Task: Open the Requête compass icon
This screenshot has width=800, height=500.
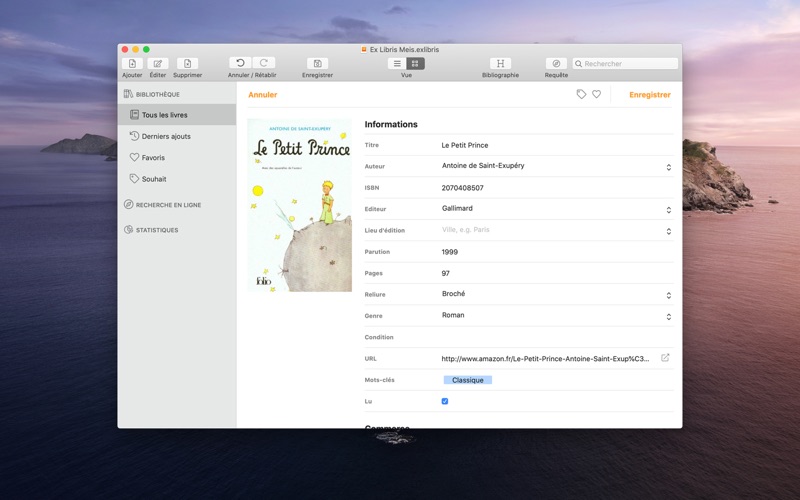Action: tap(556, 63)
